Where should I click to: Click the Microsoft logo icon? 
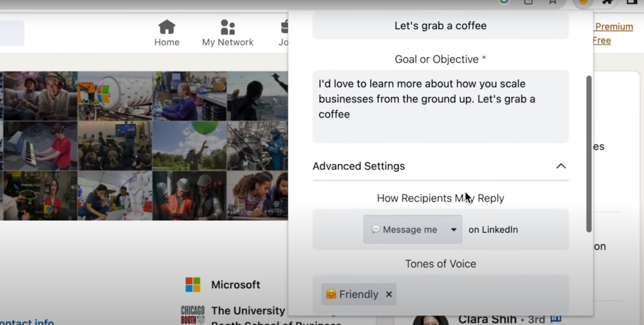pyautogui.click(x=193, y=285)
